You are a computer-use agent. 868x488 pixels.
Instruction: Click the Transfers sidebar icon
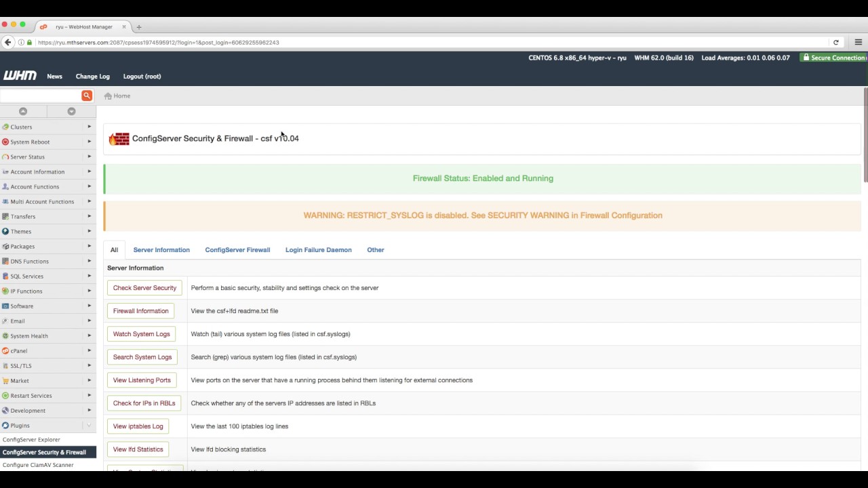pyautogui.click(x=5, y=216)
